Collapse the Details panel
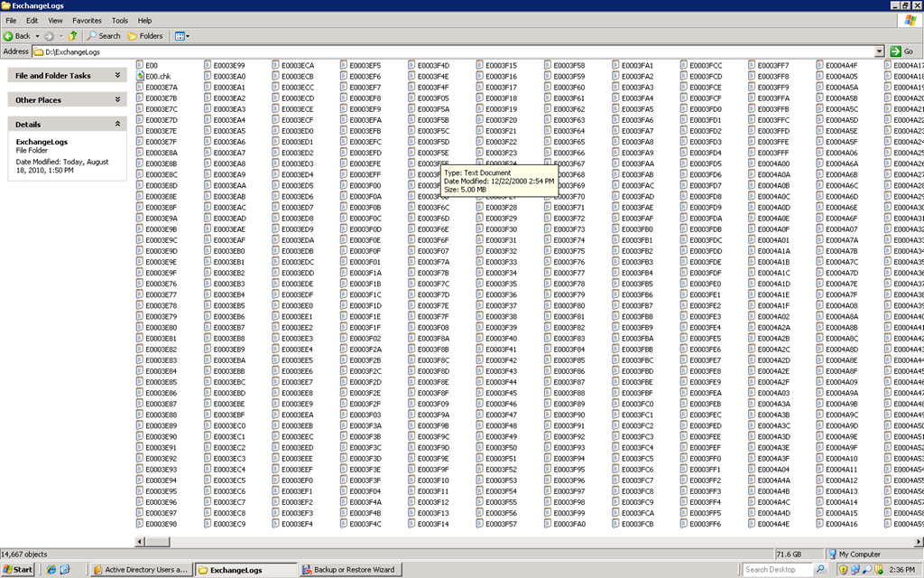Viewport: 924px width, 578px height. tap(117, 125)
